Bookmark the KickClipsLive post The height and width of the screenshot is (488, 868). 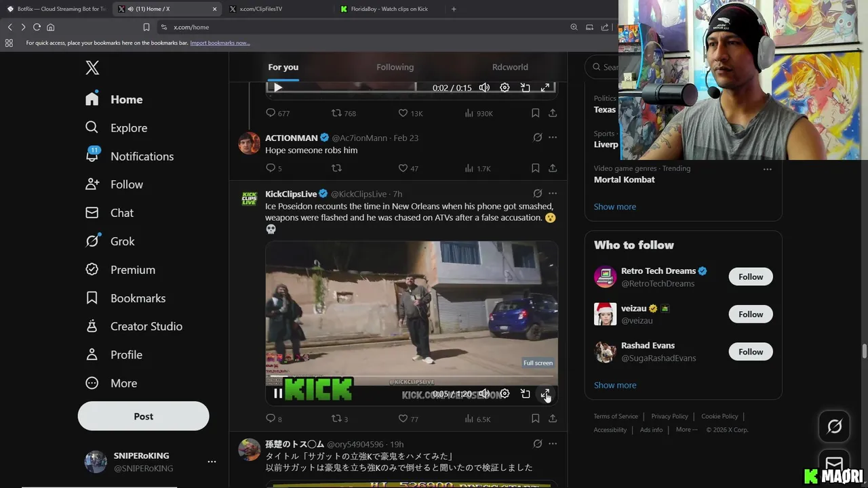(x=536, y=419)
